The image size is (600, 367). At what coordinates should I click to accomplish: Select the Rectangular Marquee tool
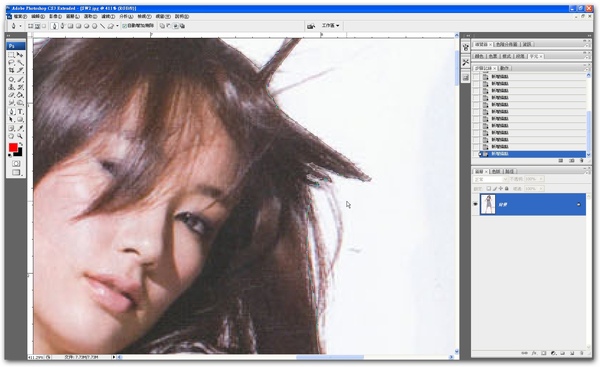pos(11,55)
